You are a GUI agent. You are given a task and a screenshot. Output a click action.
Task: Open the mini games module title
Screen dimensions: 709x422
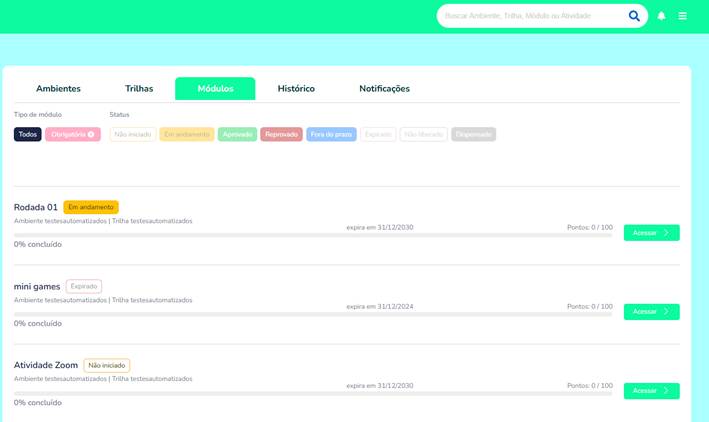point(37,286)
